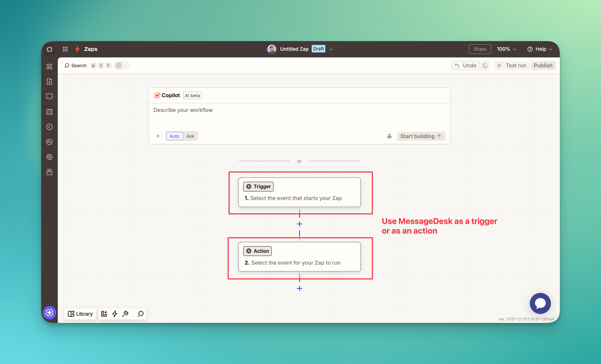The width and height of the screenshot is (601, 364).
Task: Open the Library button
Action: tap(80, 314)
